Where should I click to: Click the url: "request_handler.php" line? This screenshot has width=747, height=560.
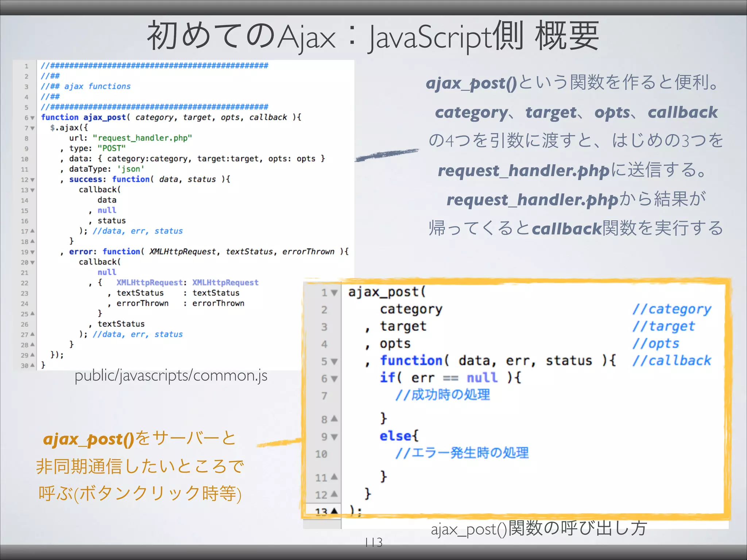pos(131,138)
